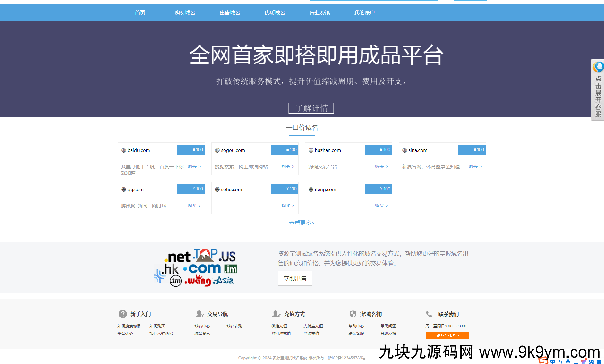The height and width of the screenshot is (364, 604).
Task: Open the 如何购买 footer link
Action: [x=157, y=326]
